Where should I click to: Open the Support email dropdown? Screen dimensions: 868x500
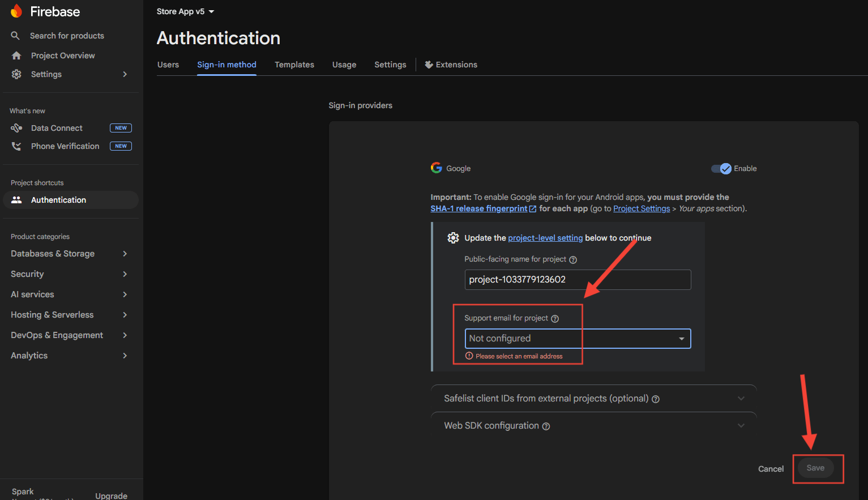coord(578,339)
